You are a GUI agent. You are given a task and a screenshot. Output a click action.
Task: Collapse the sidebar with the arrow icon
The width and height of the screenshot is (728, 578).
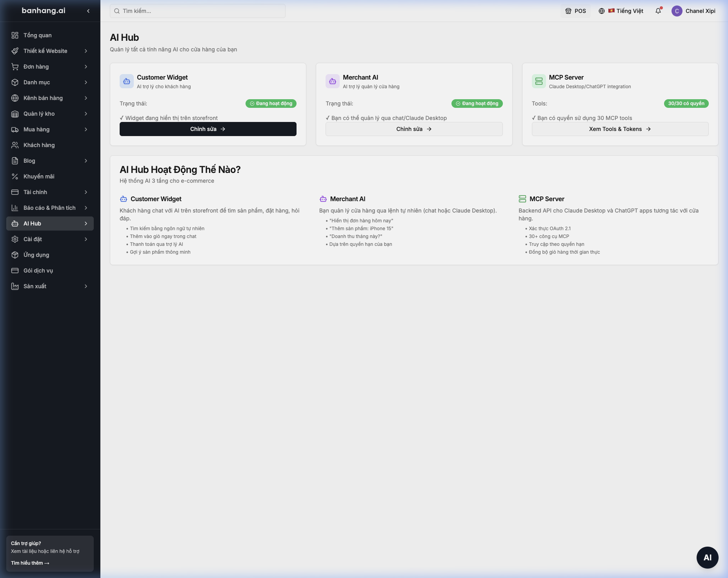88,11
